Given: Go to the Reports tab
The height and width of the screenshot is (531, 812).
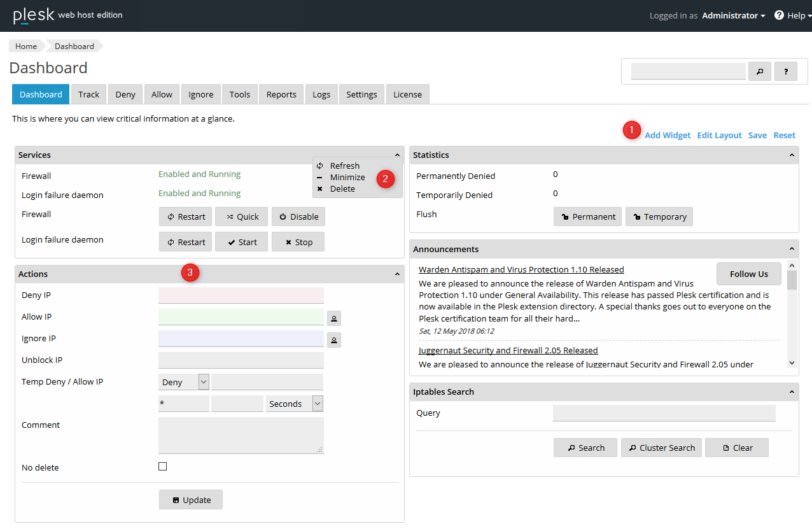Looking at the screenshot, I should coord(281,94).
